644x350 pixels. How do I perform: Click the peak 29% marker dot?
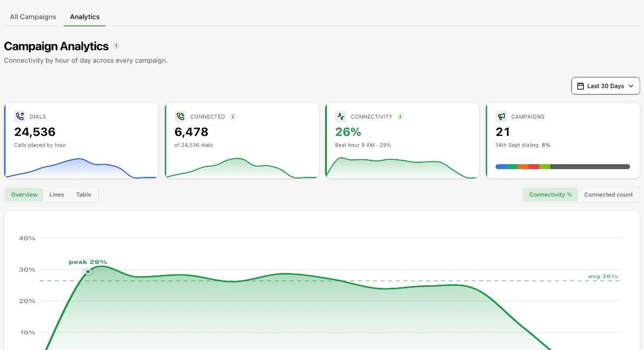tap(88, 271)
